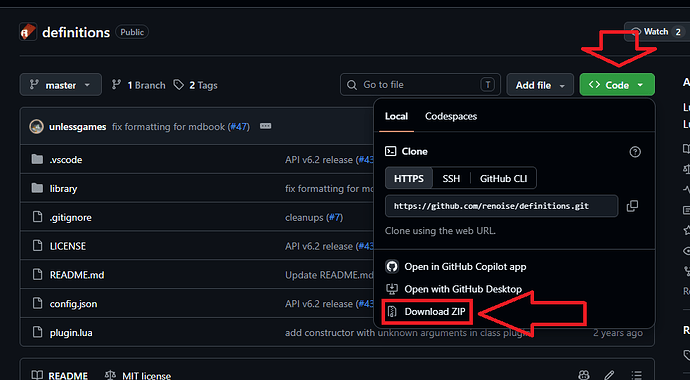This screenshot has width=690, height=380.
Task: Open the plugin.lua file name
Action: tap(71, 333)
